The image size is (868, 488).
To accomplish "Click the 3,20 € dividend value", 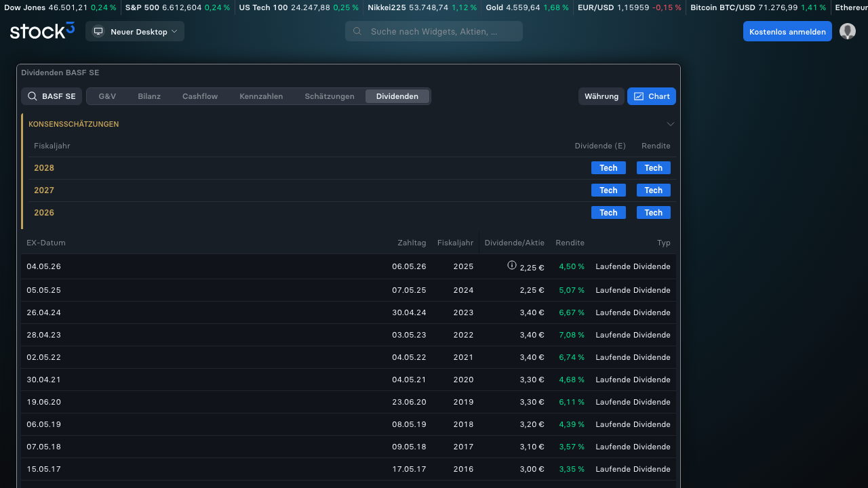I will tap(532, 424).
